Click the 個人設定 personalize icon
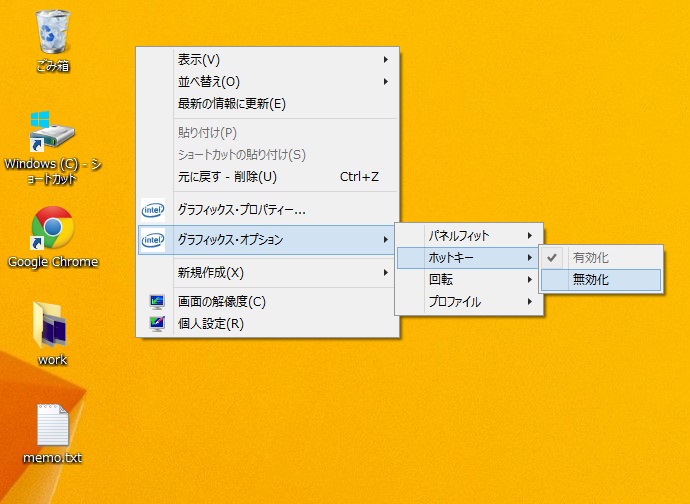The image size is (690, 504). [x=155, y=323]
